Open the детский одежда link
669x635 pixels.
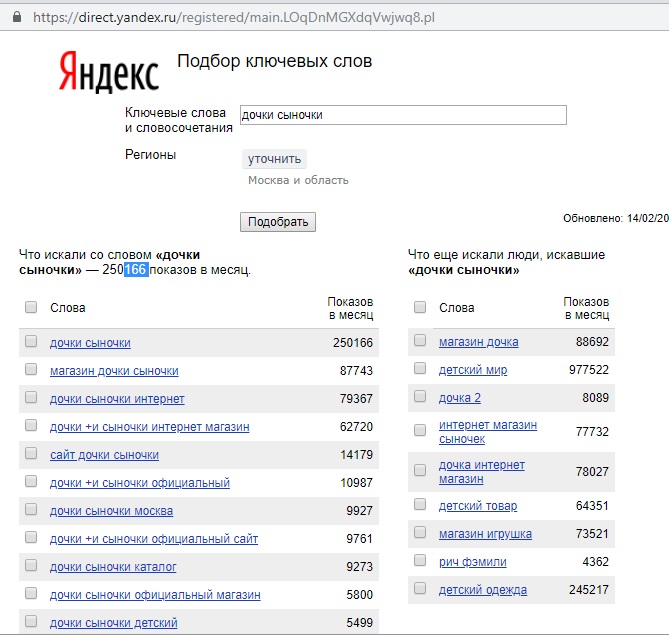pyautogui.click(x=483, y=590)
